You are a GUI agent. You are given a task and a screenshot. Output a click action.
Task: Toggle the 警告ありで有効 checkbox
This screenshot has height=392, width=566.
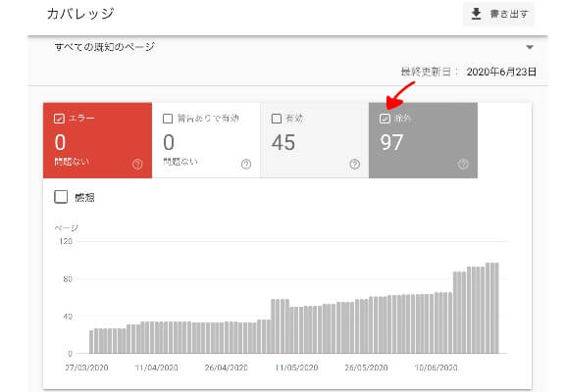click(168, 119)
